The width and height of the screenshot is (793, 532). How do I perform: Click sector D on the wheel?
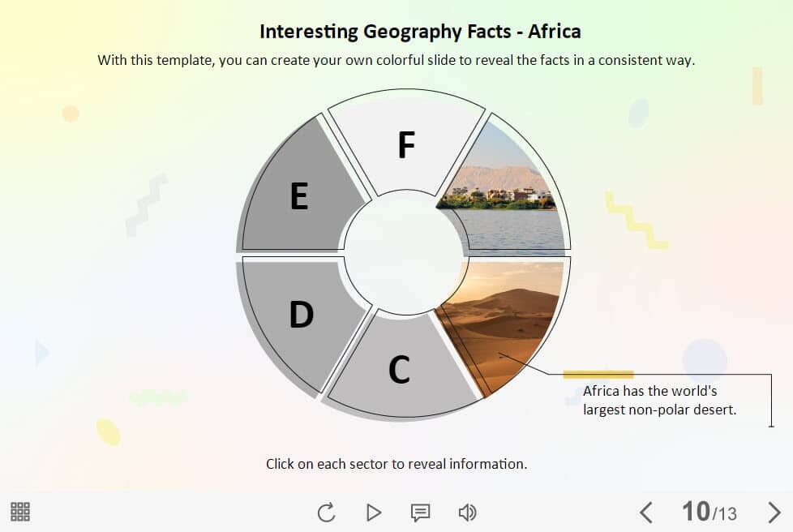click(x=301, y=315)
